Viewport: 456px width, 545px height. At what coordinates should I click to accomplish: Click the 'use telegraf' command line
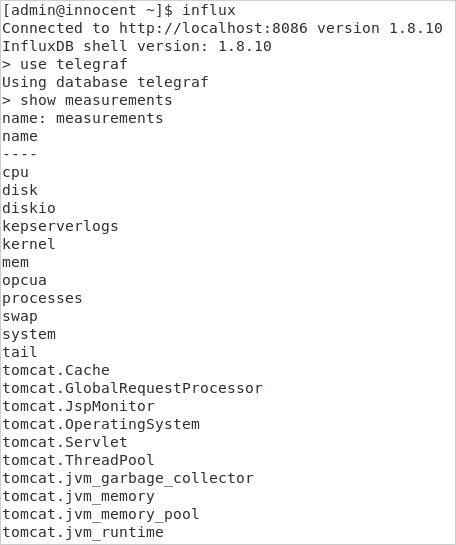[65, 64]
